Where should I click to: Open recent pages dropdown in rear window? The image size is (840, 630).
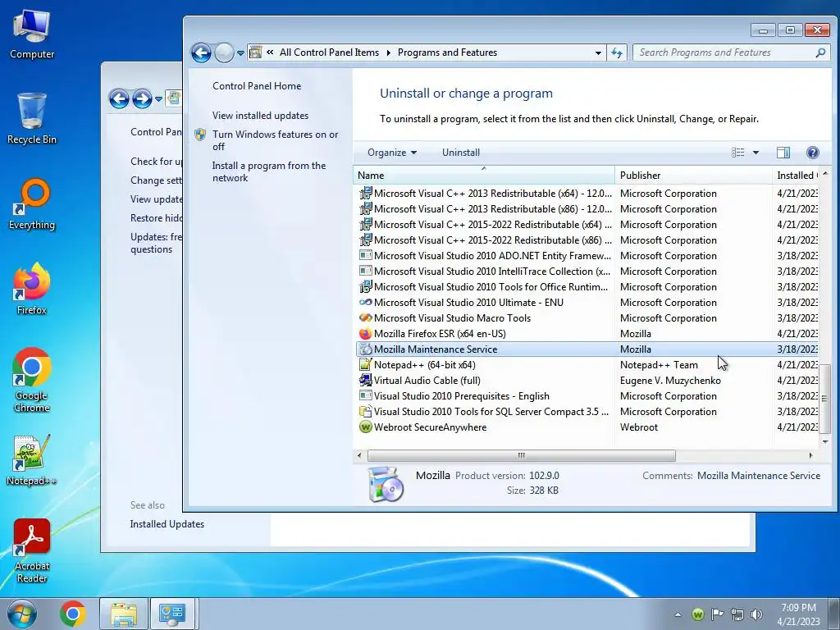pos(158,99)
